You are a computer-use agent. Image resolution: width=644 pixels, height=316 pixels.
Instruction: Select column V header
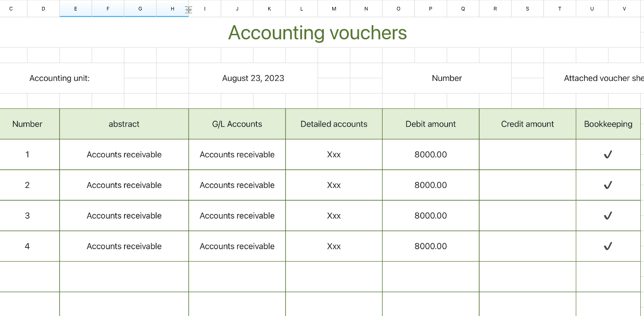click(624, 9)
